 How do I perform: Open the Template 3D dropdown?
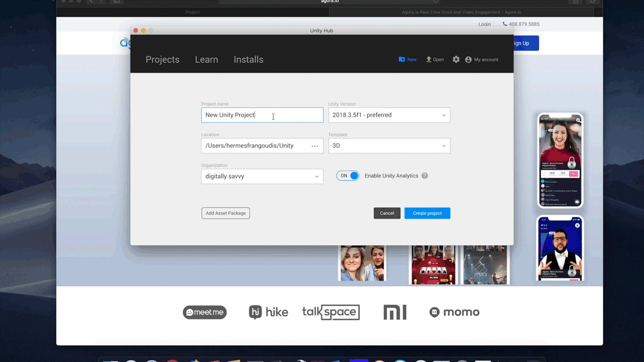[x=389, y=146]
